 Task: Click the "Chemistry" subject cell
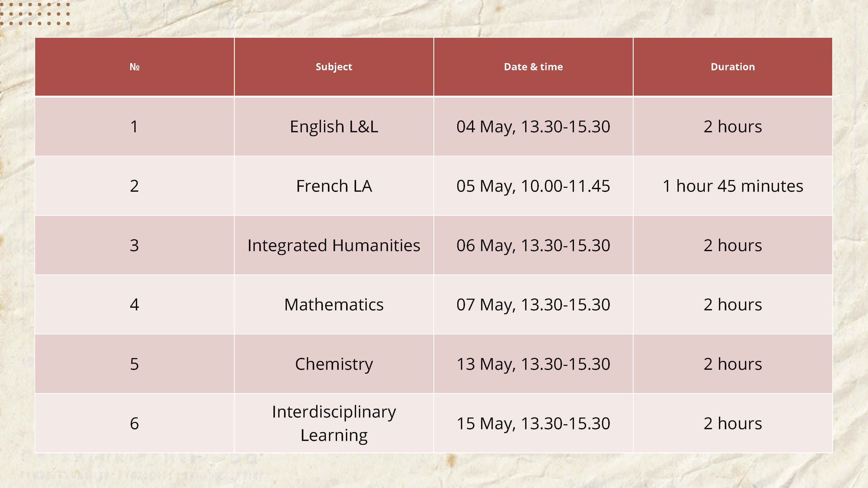(334, 364)
